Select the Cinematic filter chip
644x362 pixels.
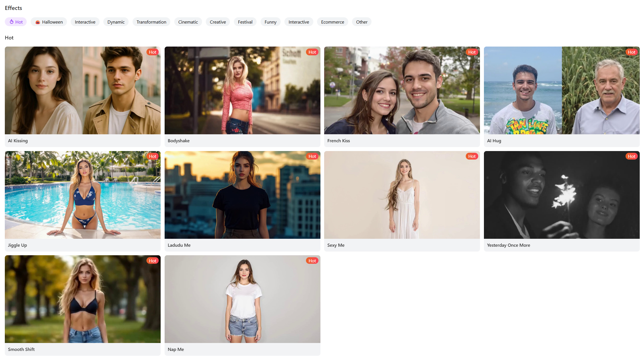click(x=188, y=22)
